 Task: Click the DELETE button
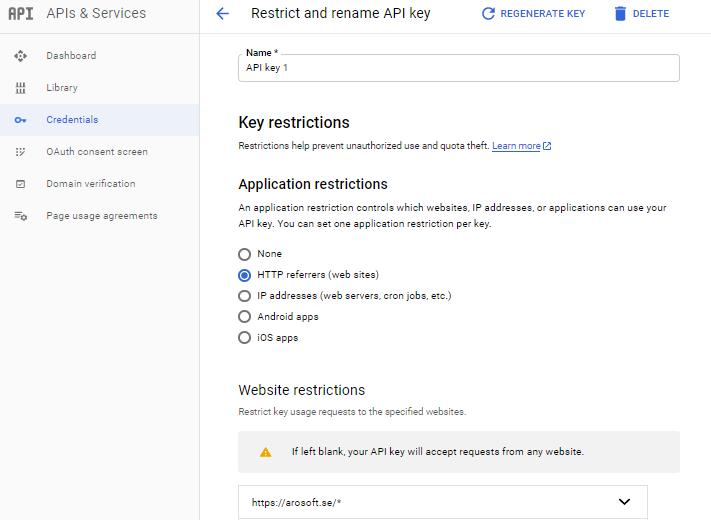pyautogui.click(x=642, y=14)
